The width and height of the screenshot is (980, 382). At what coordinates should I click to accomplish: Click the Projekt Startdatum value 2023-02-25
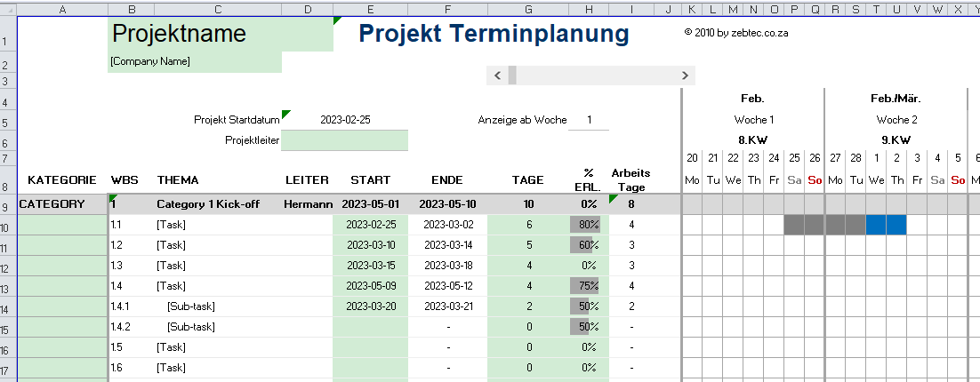tap(345, 119)
